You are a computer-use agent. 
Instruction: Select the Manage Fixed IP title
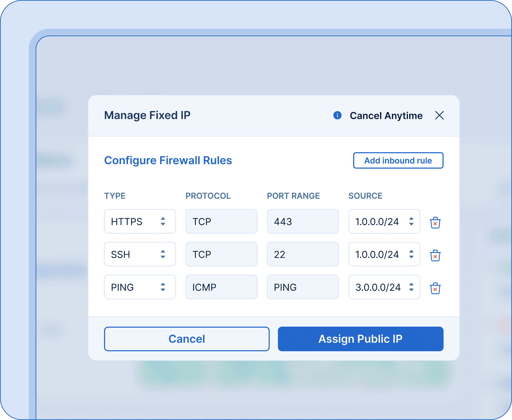pyautogui.click(x=147, y=115)
